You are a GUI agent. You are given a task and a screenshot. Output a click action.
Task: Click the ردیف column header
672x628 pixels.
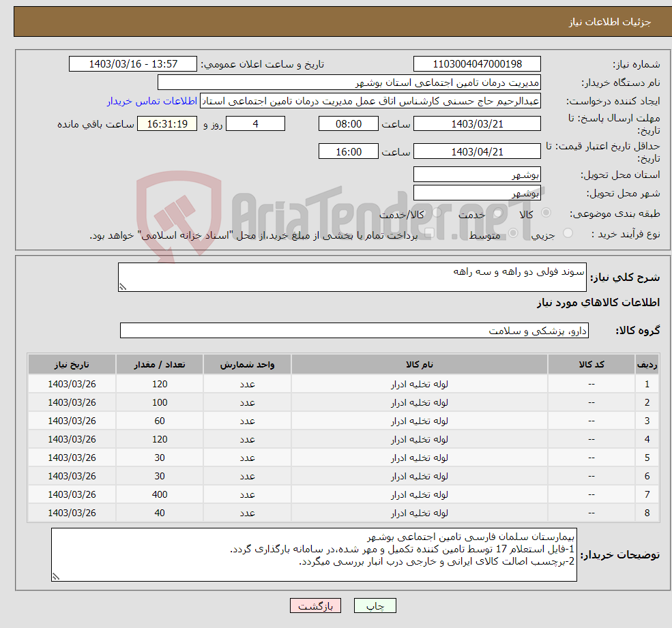pos(647,365)
